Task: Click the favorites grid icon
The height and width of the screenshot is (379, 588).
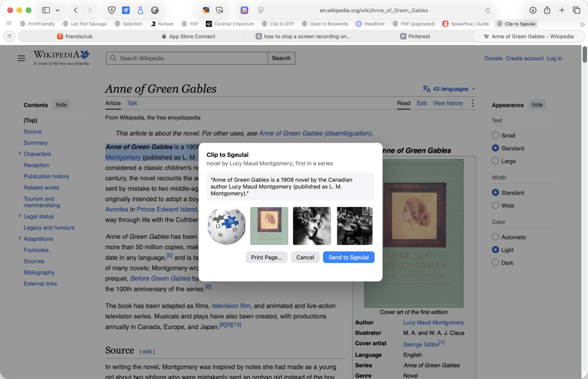Action: click(x=9, y=24)
